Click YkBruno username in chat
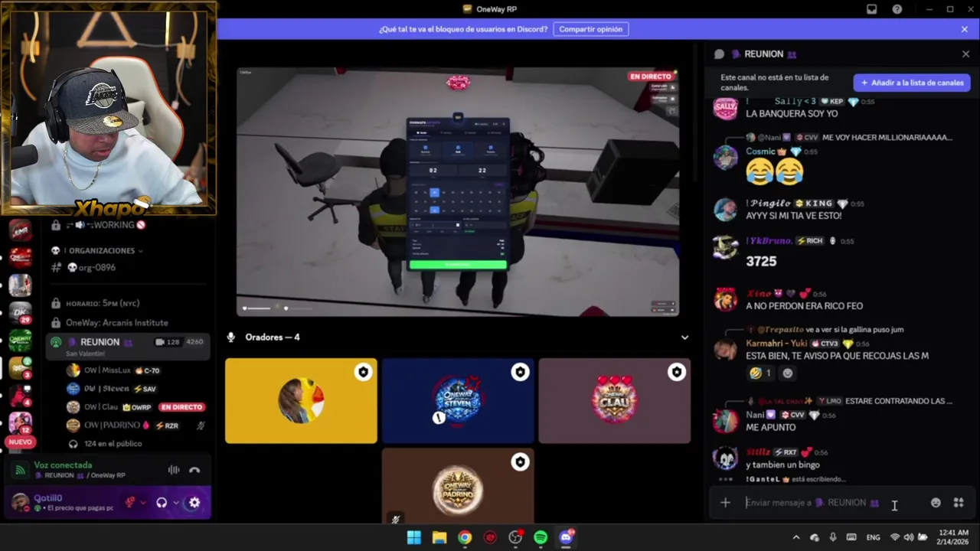Image resolution: width=980 pixels, height=551 pixels. click(769, 241)
